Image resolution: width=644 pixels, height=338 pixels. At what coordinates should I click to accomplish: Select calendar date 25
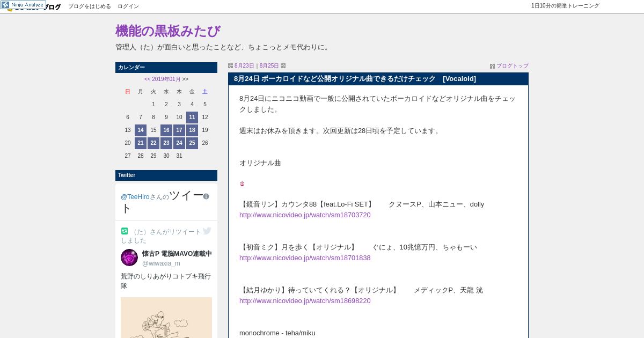[x=192, y=143]
